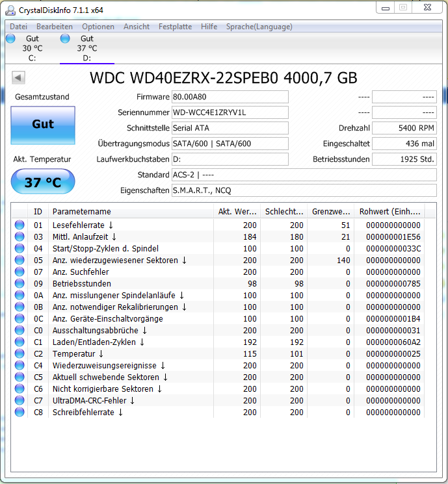Open the Optionen menu

pos(98,27)
